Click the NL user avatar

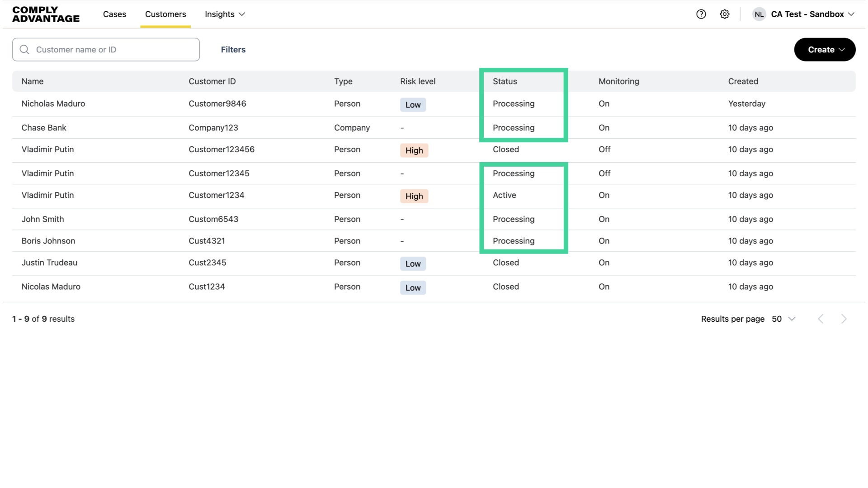pyautogui.click(x=759, y=14)
